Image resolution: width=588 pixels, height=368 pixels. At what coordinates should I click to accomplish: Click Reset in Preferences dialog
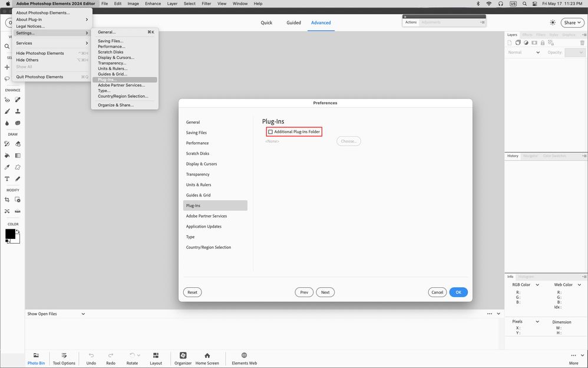pyautogui.click(x=193, y=292)
